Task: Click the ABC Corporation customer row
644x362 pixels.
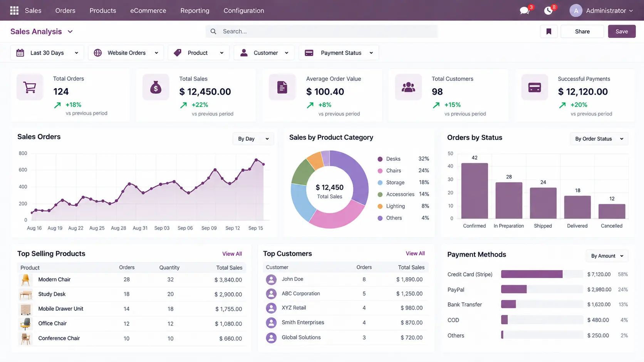Action: (345, 294)
